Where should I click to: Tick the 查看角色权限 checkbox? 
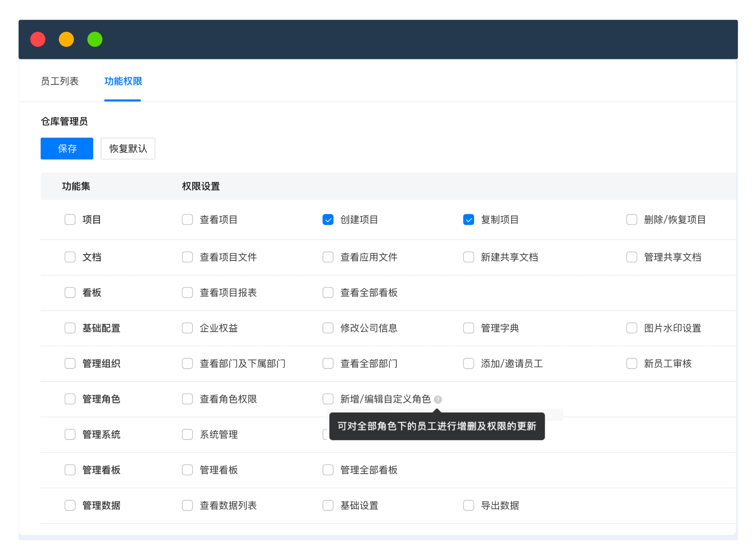pyautogui.click(x=187, y=399)
